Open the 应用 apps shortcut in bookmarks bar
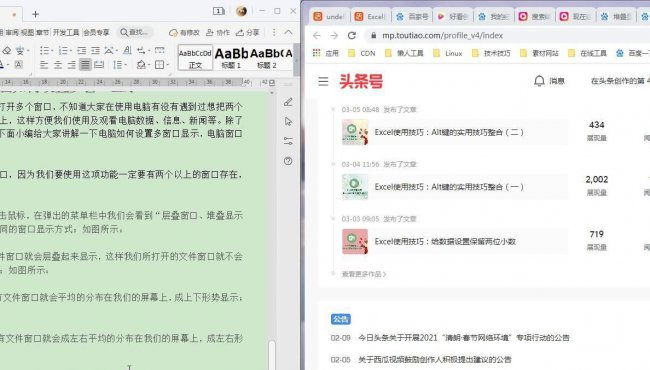The width and height of the screenshot is (650, 370). click(x=326, y=53)
